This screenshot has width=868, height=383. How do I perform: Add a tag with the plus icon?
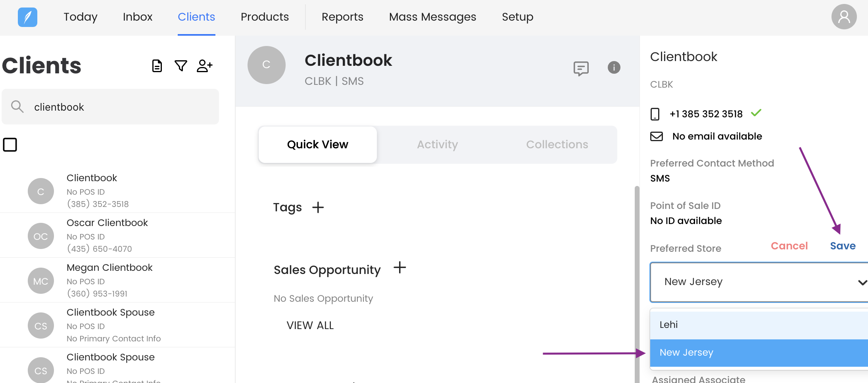pos(318,207)
